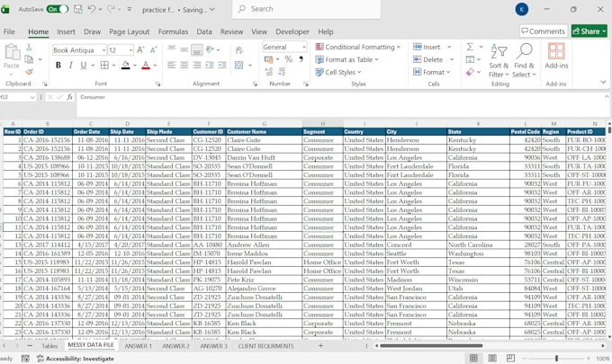The height and width of the screenshot is (364, 612).
Task: Click the Orientation icon
Action: 210,49
